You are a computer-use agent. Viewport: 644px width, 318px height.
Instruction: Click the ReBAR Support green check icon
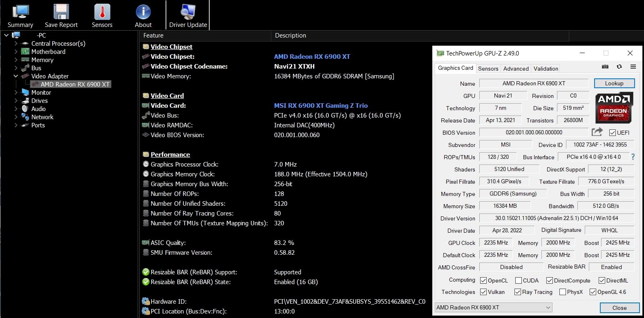tap(145, 272)
